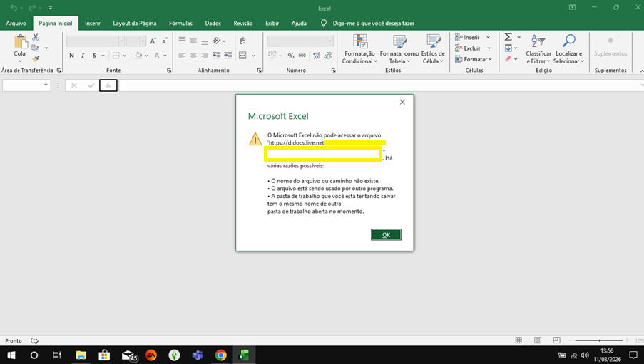Click the percent style icon
The image size is (644, 364).
pos(291,56)
